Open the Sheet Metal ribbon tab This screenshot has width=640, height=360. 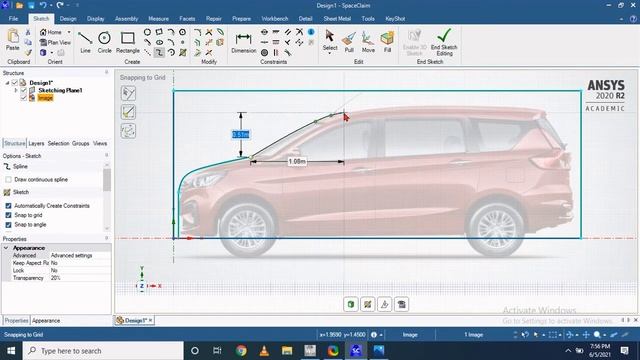click(337, 19)
